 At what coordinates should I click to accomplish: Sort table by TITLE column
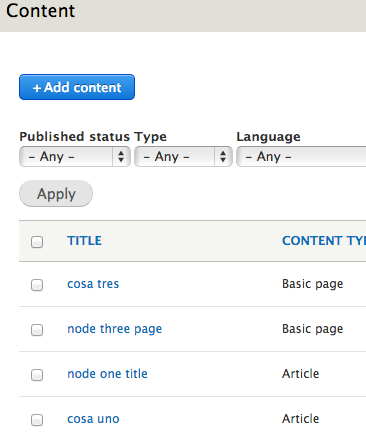[x=84, y=241]
